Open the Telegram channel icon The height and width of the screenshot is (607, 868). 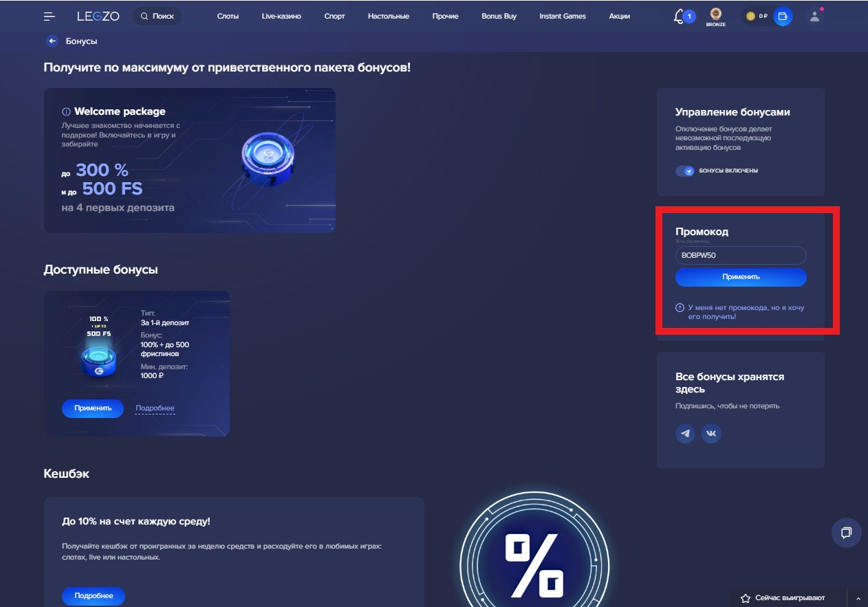685,433
